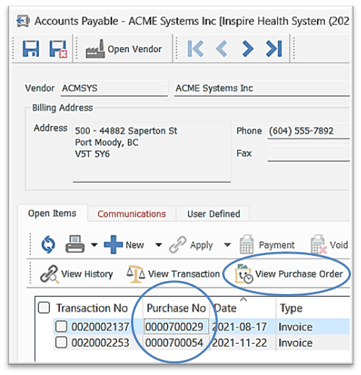Check the box for transaction 0020002253
The height and width of the screenshot is (375, 361).
pyautogui.click(x=61, y=342)
